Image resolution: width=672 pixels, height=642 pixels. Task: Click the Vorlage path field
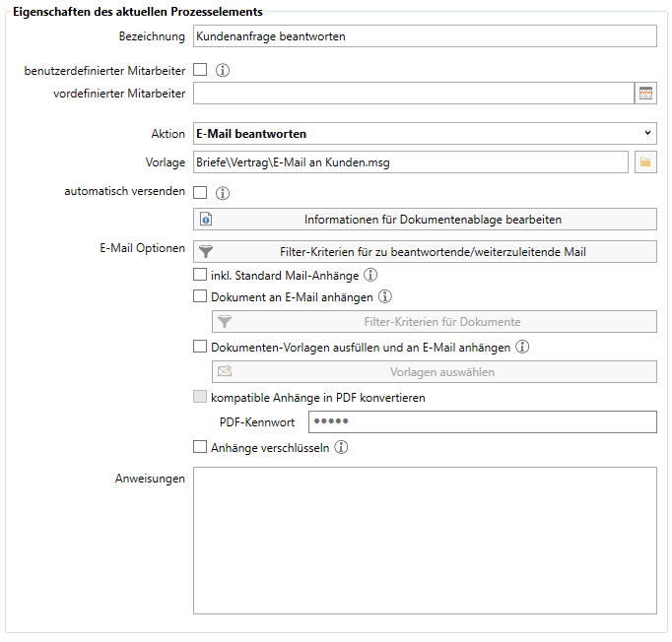pyautogui.click(x=411, y=161)
